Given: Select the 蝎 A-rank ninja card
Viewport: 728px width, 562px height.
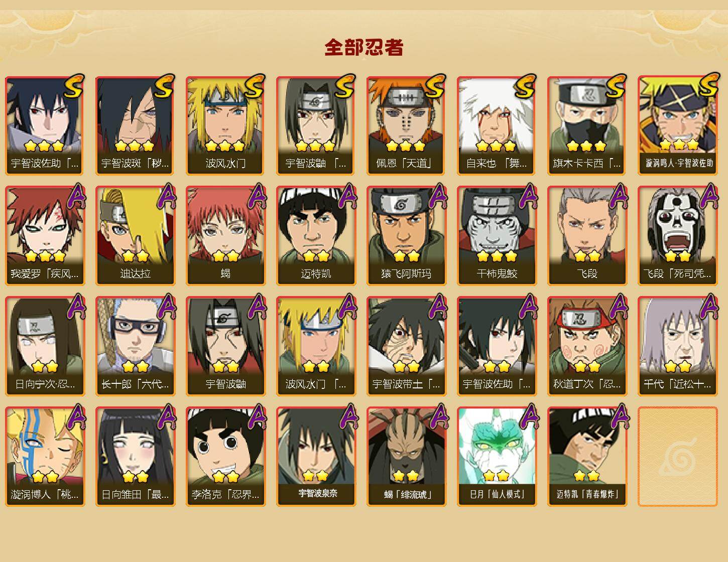Looking at the screenshot, I should click(x=225, y=236).
